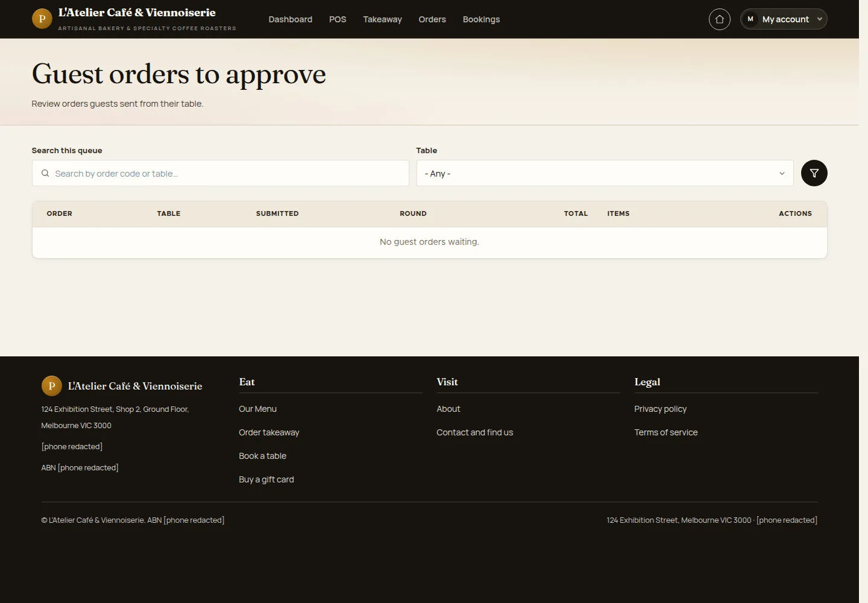Click the 'Melbourne VIC 3000' footer address line
Screen dimensions: 868x603
click(76, 426)
